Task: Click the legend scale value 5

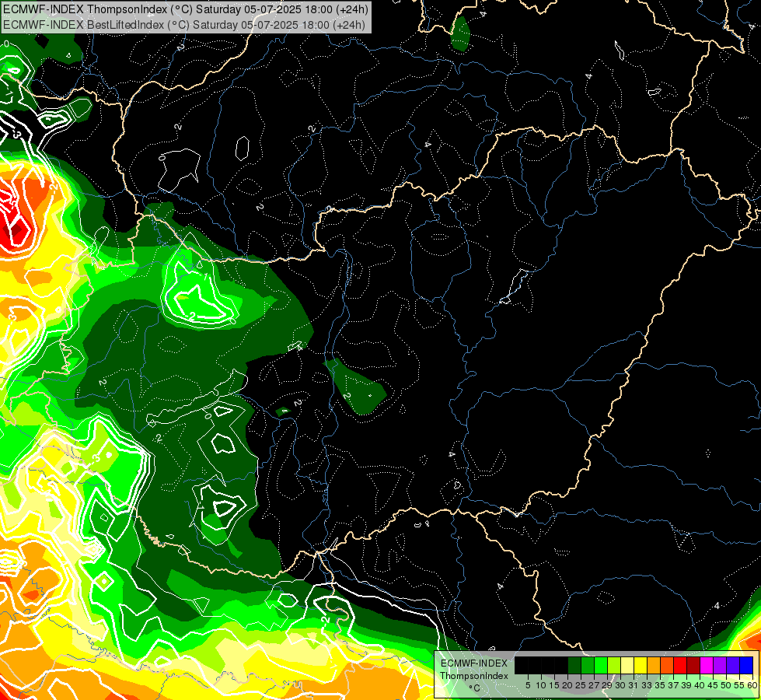Action: click(528, 685)
